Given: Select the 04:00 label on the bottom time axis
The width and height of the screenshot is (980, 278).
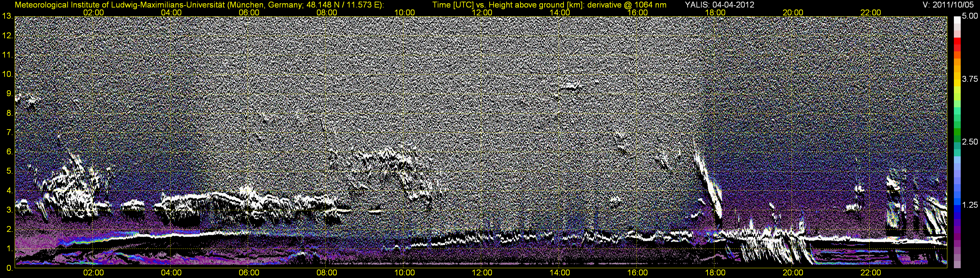Looking at the screenshot, I should coord(171,273).
